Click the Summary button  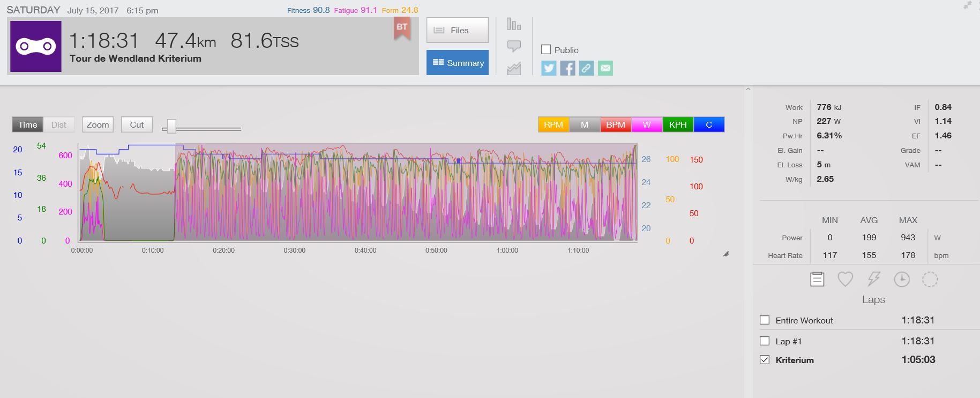pos(458,63)
